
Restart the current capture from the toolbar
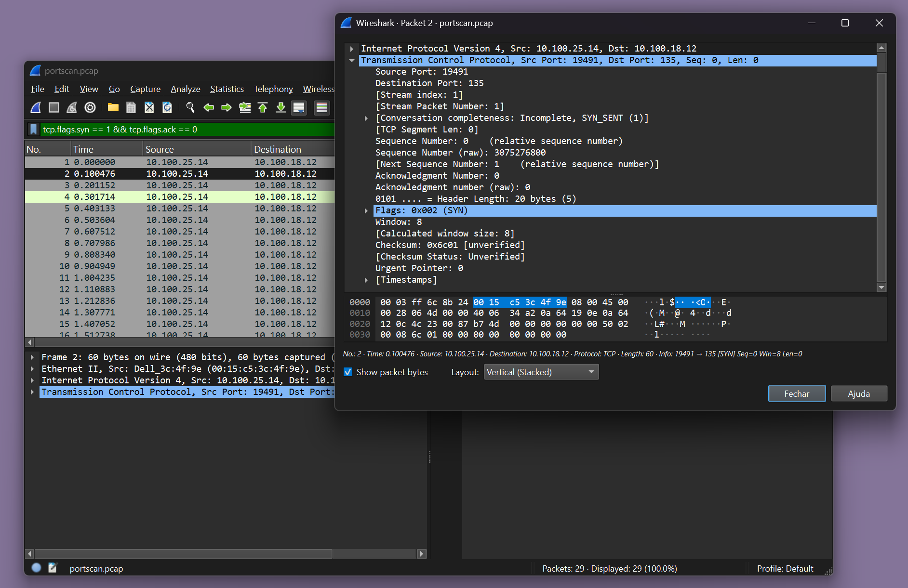point(72,107)
